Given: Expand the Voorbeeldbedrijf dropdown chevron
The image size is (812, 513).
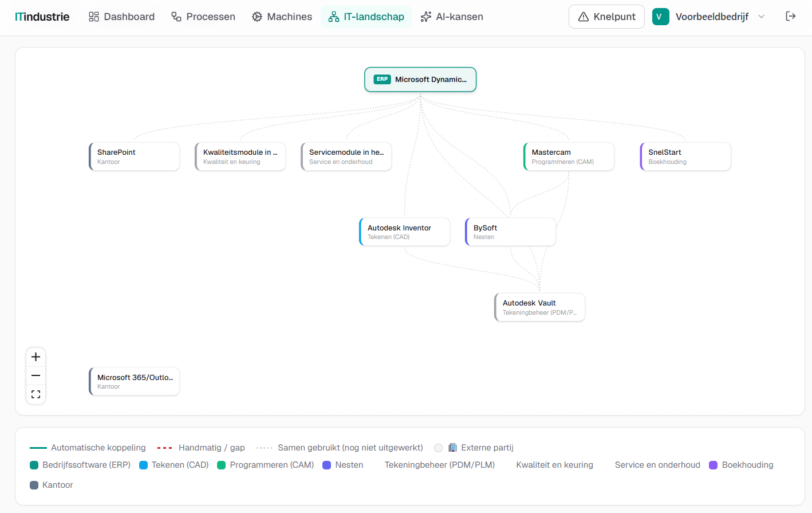Looking at the screenshot, I should pos(761,17).
